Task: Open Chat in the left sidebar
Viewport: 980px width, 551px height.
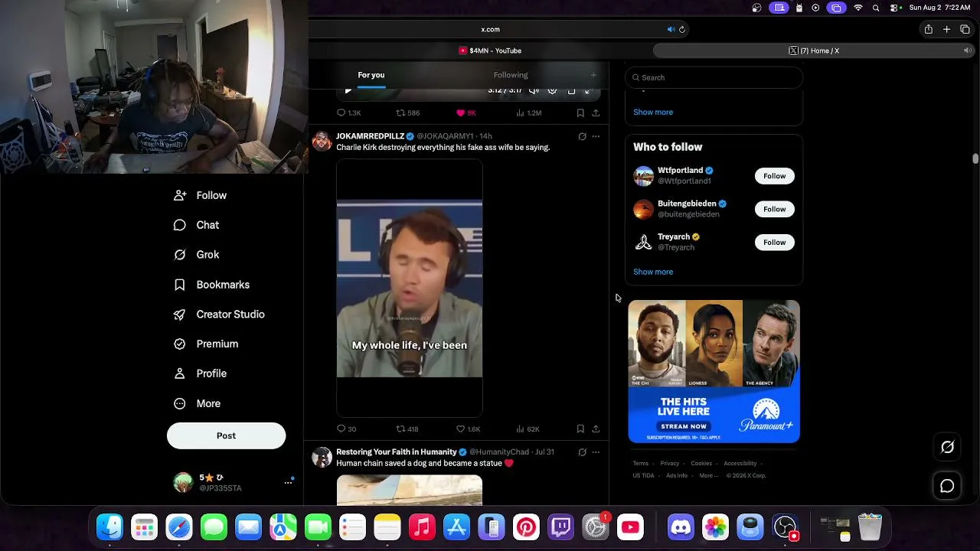Action: coord(197,225)
